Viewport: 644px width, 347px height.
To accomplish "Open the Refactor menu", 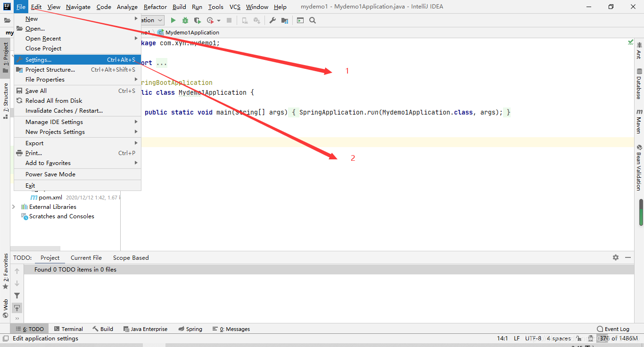I will [x=155, y=7].
